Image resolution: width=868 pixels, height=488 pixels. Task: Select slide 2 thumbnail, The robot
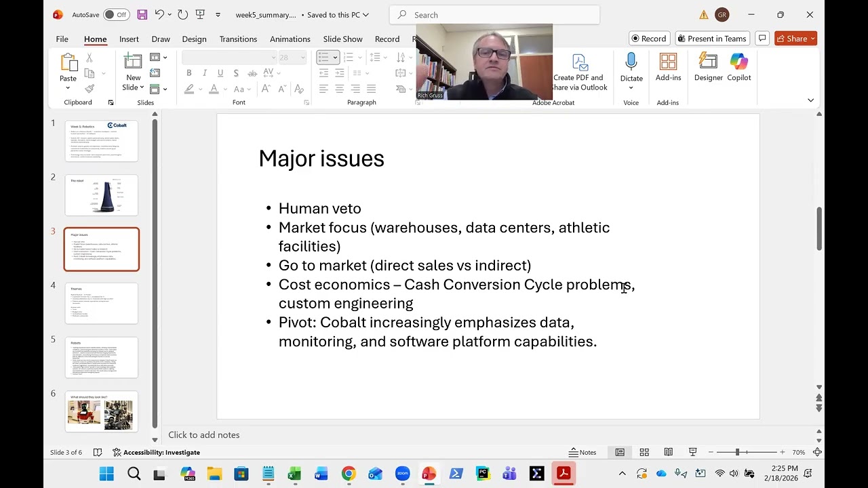pos(101,195)
